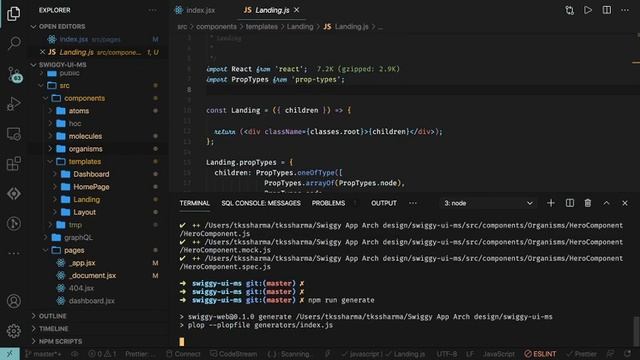
Task: Show additional views ellipsis in activity bar
Action: click(x=14, y=253)
